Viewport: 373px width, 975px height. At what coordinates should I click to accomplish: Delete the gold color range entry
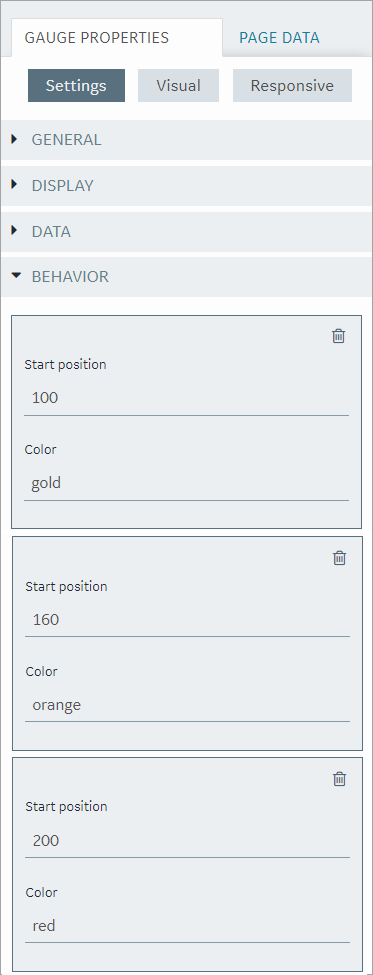click(x=338, y=336)
